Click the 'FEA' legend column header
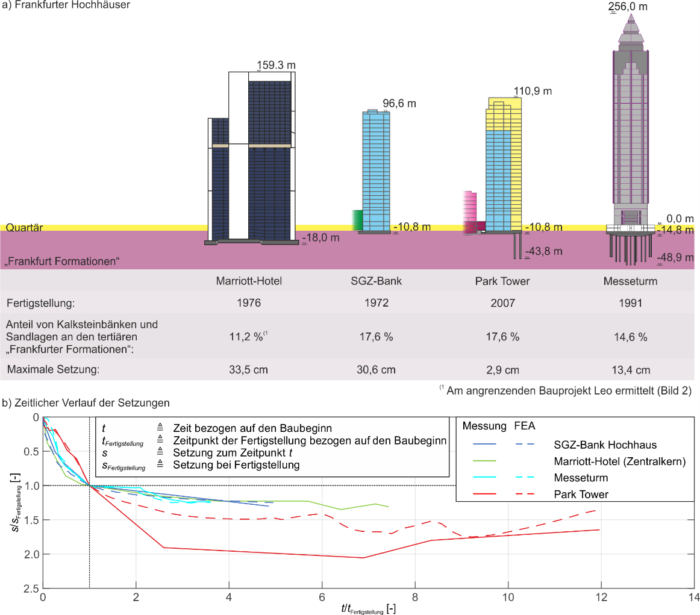Viewport: 700px width, 615px height. 525,426
